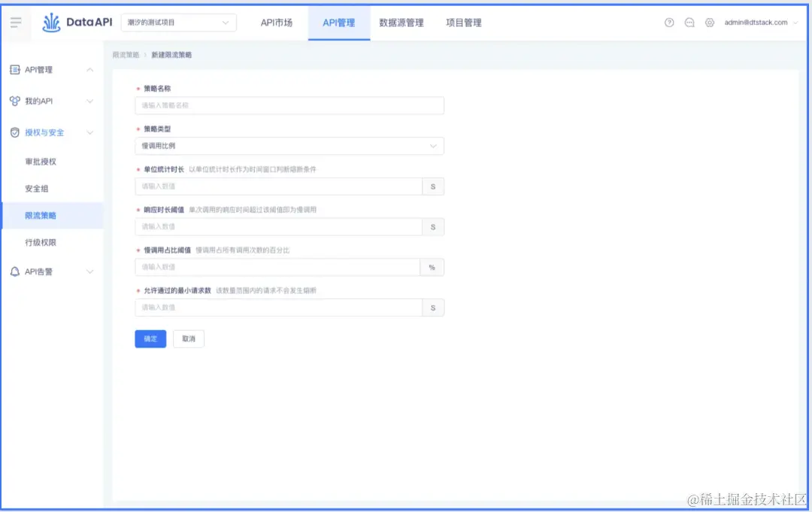Viewport: 812px width, 512px height.
Task: Collapse the sidebar using the hamburger icon
Action: pos(16,22)
